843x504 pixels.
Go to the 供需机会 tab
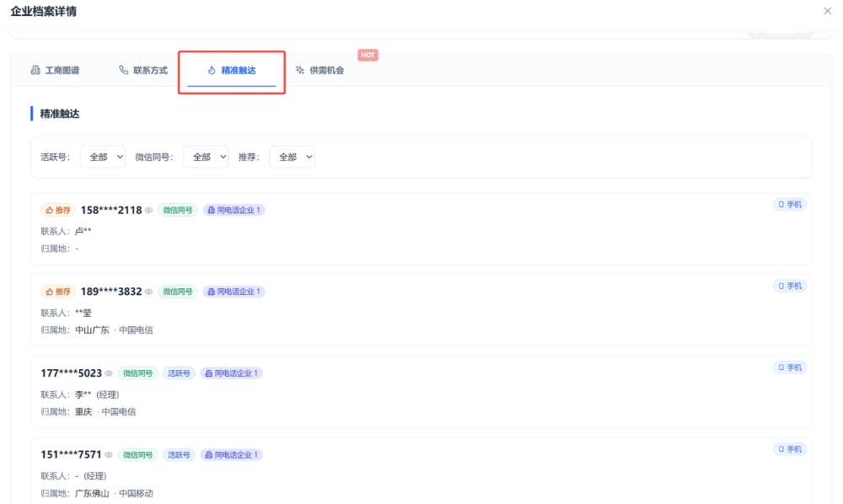(x=319, y=70)
